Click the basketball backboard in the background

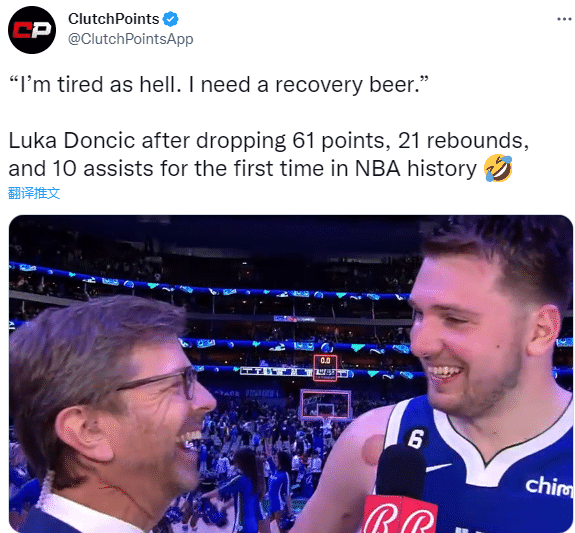point(325,404)
